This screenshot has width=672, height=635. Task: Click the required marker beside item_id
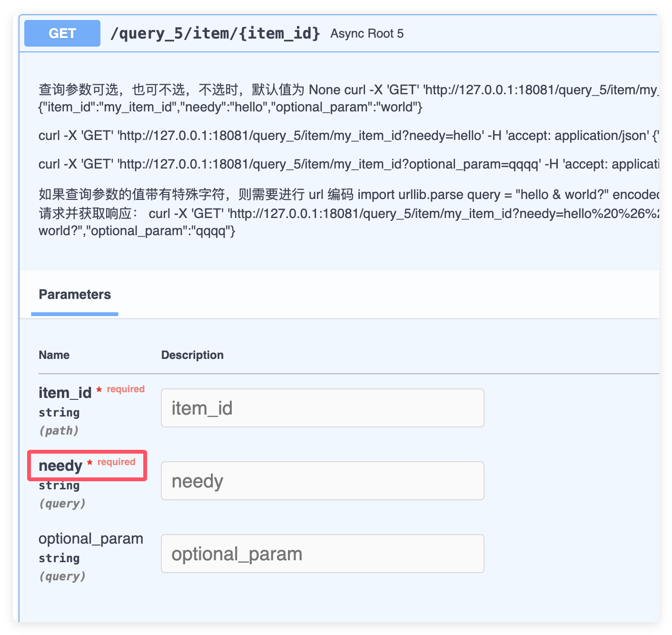pos(125,389)
